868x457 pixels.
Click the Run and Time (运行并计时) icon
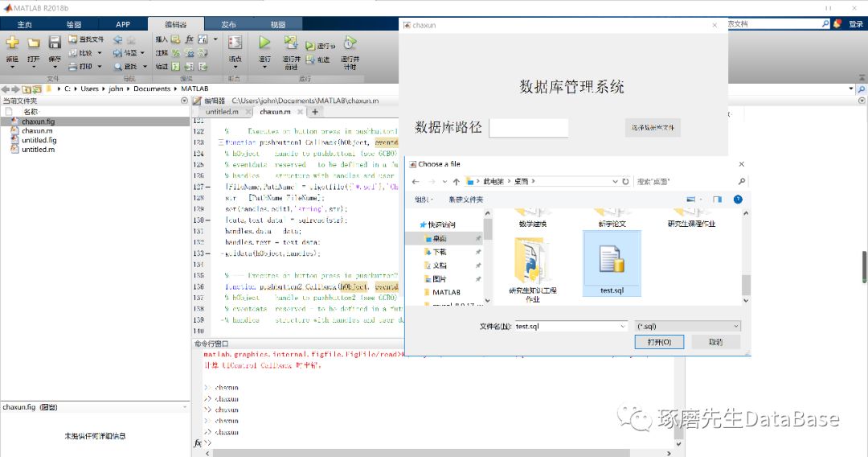click(x=350, y=43)
